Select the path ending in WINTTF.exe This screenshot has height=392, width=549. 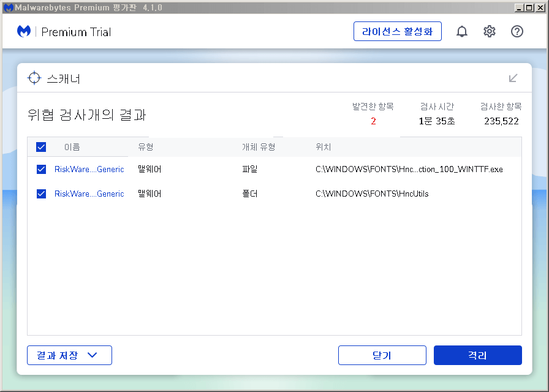[x=409, y=170]
